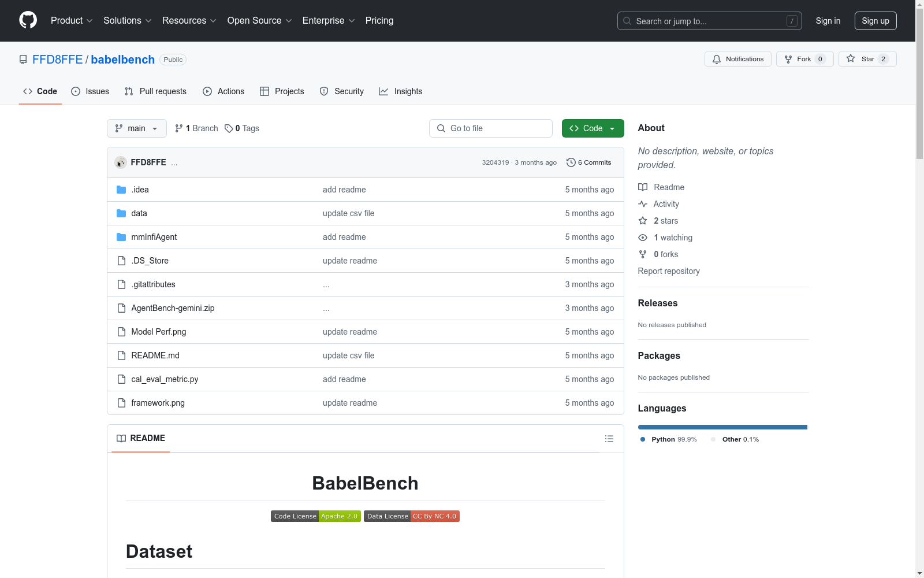Select the README tab heading
Screen dimensions: 924x578
tap(141, 438)
